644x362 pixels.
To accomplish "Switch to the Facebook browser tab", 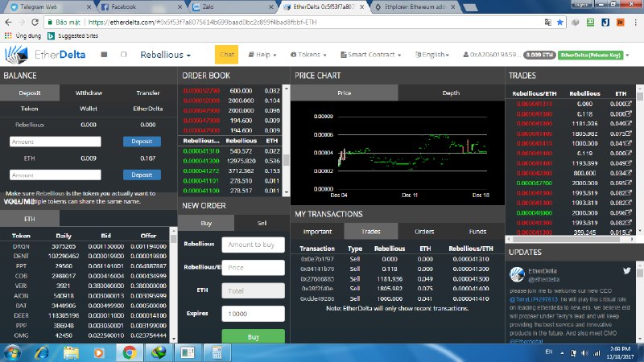I will [141, 6].
